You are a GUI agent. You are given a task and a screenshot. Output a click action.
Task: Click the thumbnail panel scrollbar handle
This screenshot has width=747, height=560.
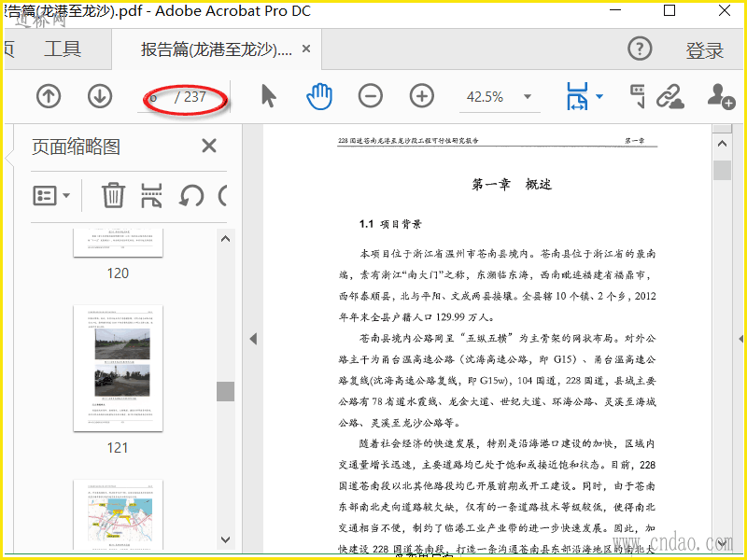[x=225, y=391]
